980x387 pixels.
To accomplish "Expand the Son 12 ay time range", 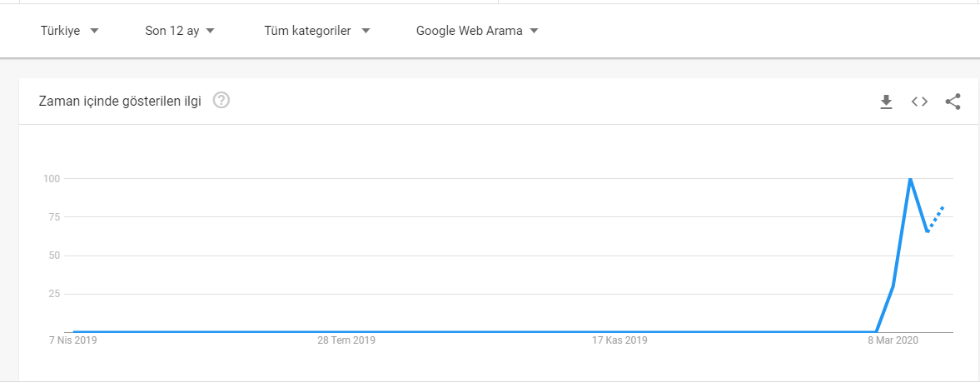I will coord(180,31).
